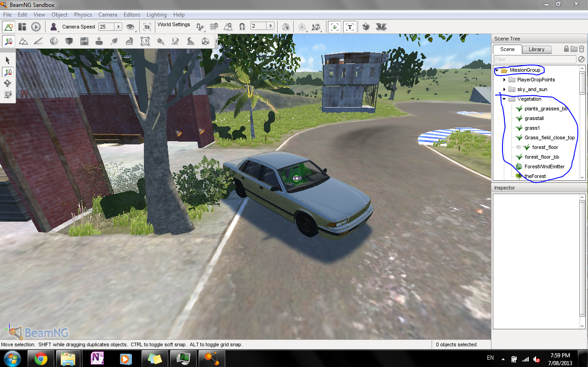Select the Mesh Road Editor tool

tap(129, 41)
